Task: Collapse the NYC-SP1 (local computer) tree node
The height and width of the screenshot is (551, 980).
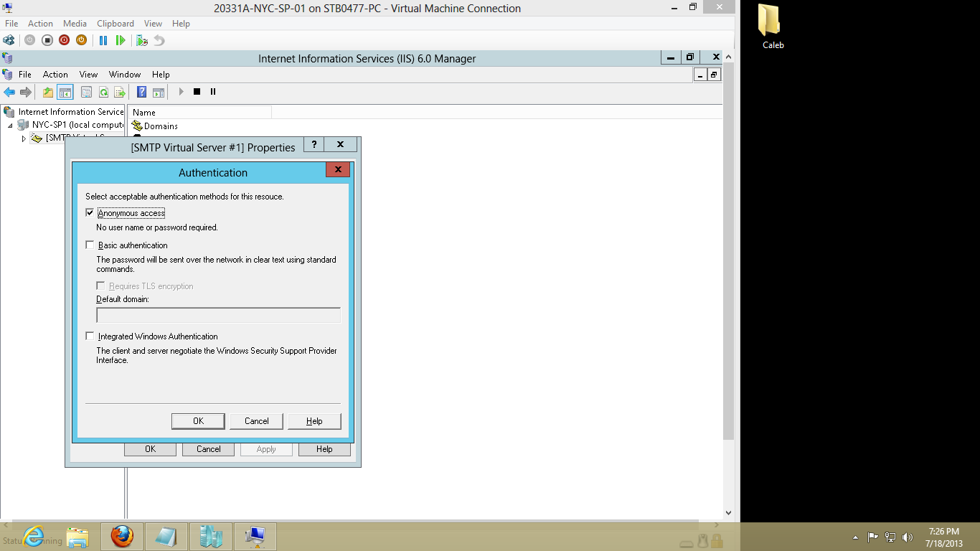Action: click(11, 126)
